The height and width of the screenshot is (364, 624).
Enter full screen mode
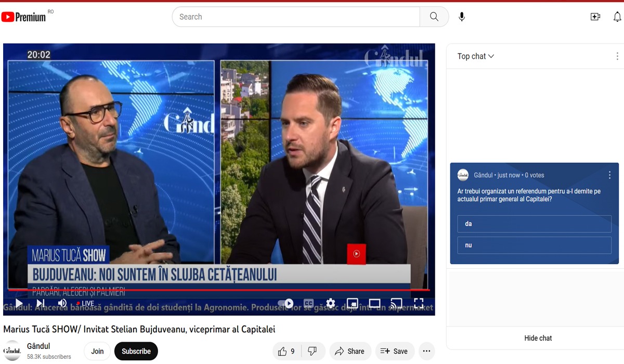pyautogui.click(x=419, y=303)
